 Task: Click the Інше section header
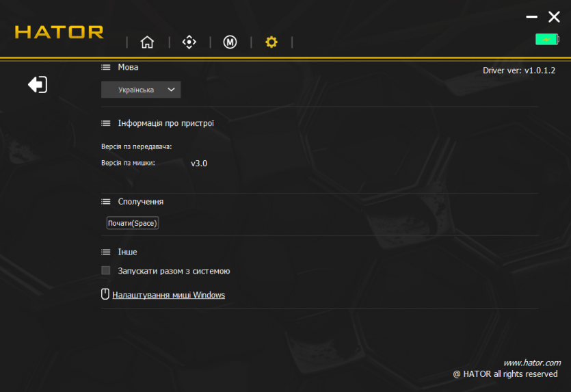[x=127, y=252]
